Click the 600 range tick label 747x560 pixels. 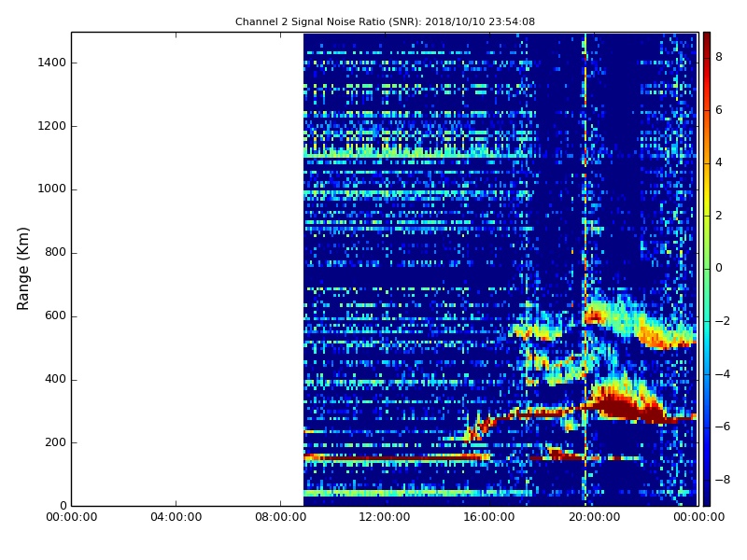[x=55, y=315]
